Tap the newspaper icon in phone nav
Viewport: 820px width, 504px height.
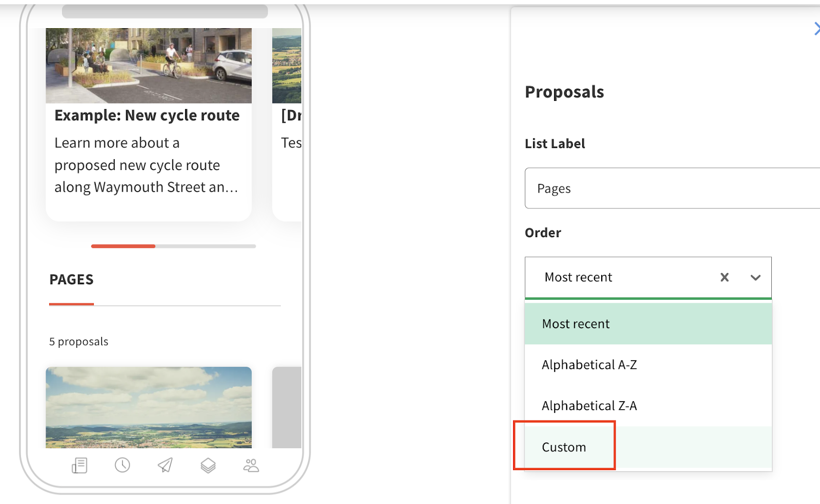tap(79, 465)
